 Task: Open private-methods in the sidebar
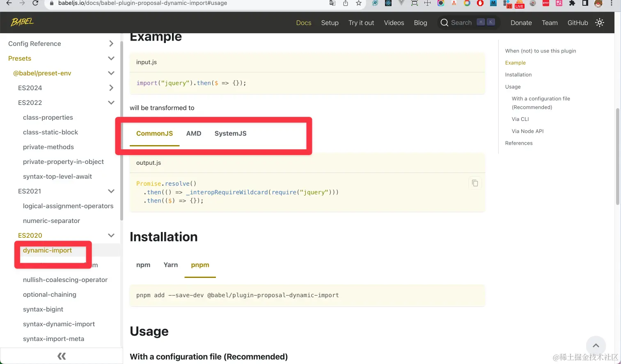point(48,147)
